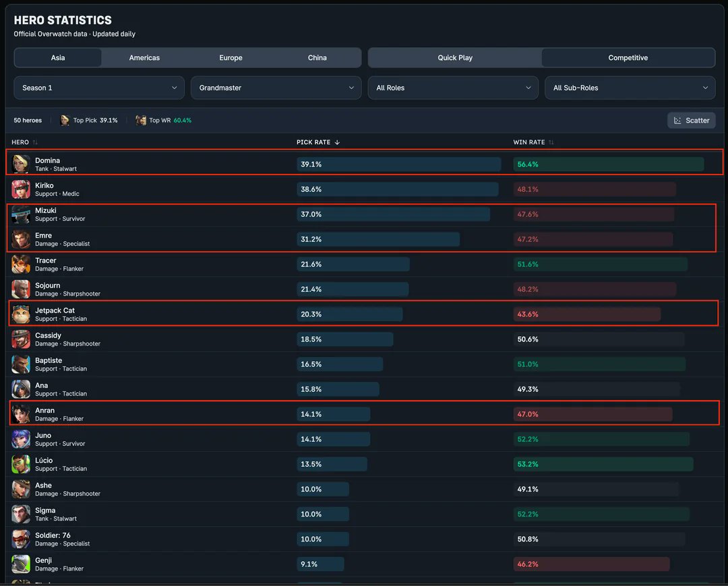Select Tracer's avatar icon
This screenshot has height=586, width=728.
click(20, 264)
